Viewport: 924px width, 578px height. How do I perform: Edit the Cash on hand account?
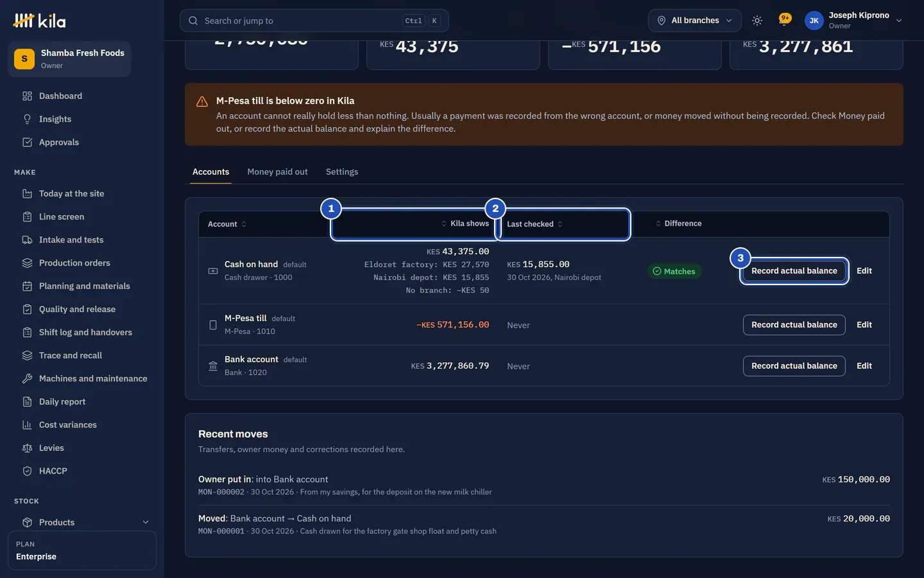(864, 271)
